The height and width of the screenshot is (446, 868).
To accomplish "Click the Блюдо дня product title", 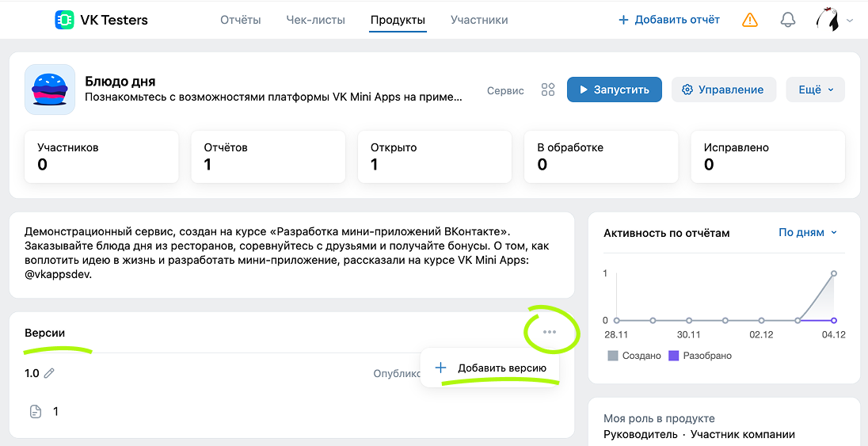I will click(120, 82).
